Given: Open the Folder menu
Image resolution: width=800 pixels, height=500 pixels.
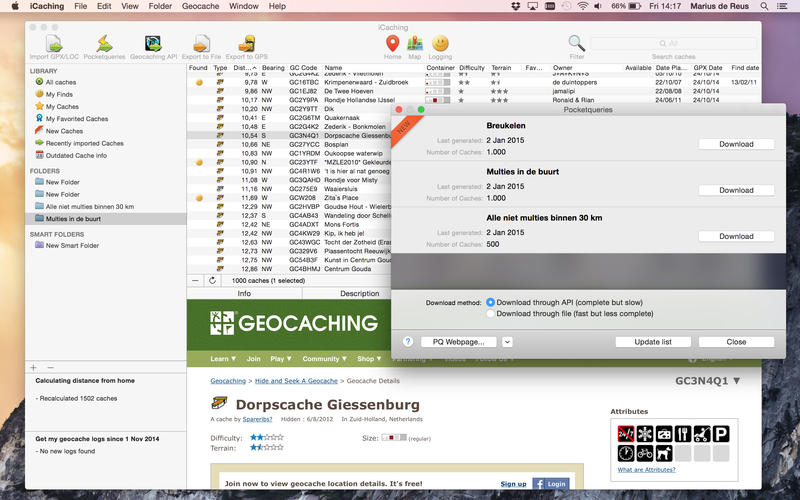Looking at the screenshot, I should (160, 6).
